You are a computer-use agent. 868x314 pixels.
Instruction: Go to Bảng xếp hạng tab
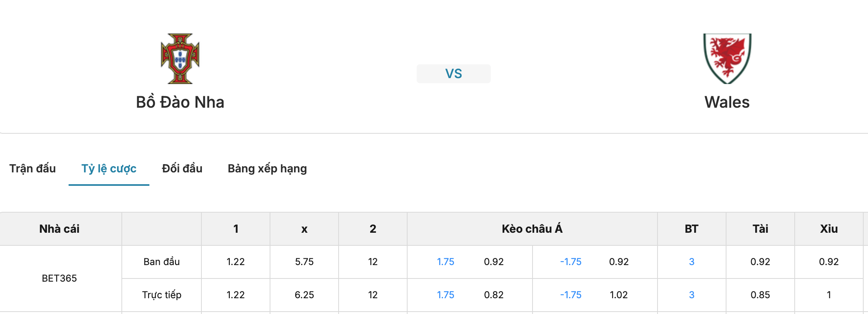267,168
